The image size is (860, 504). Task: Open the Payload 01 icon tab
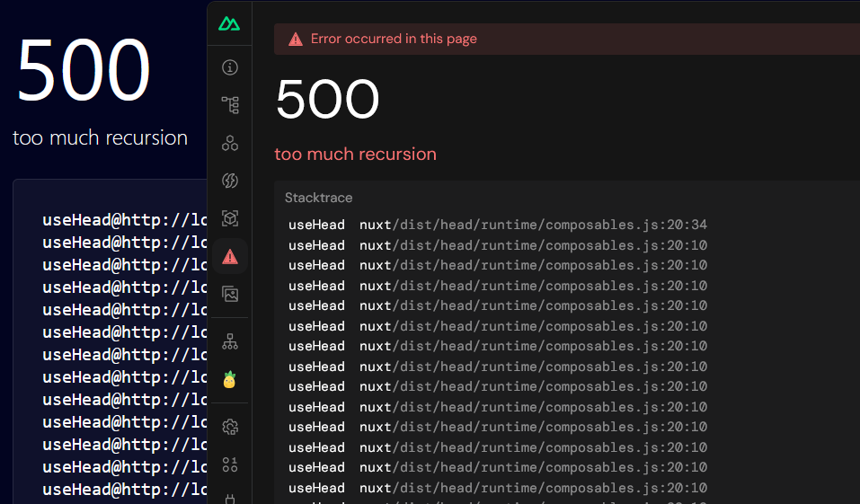230,464
